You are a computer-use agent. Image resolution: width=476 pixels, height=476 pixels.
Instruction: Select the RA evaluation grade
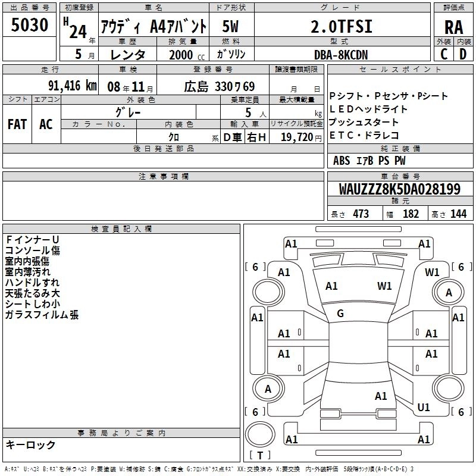(x=453, y=27)
